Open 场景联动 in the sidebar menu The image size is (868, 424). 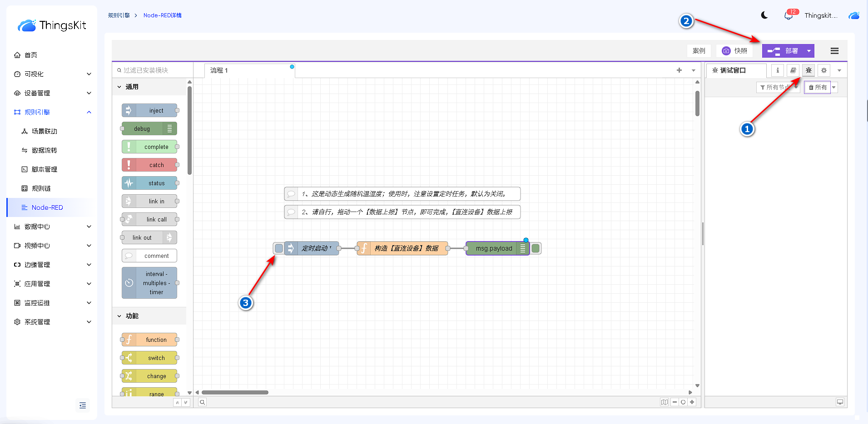45,131
